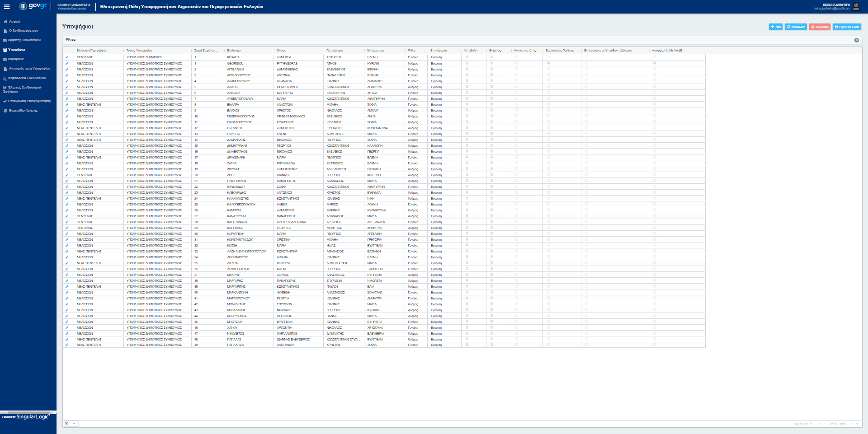
Task: Click the Εξαγωγή Excel button
Action: 847,27
